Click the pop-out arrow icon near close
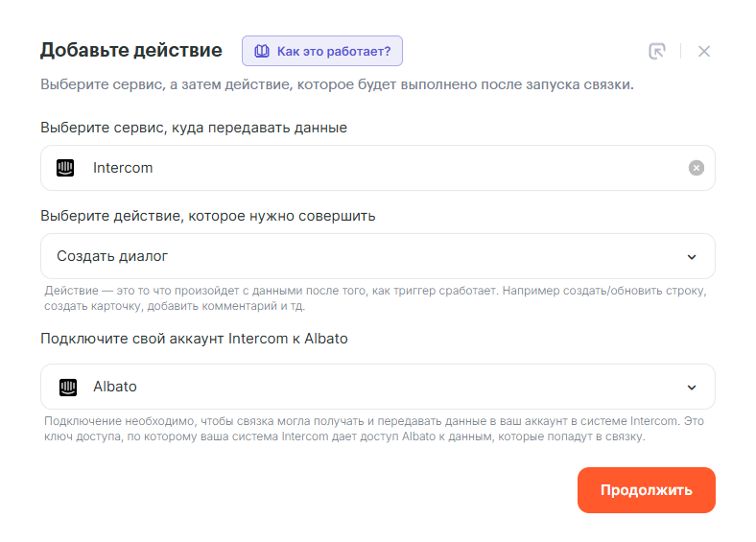The width and height of the screenshot is (756, 542). click(x=657, y=52)
